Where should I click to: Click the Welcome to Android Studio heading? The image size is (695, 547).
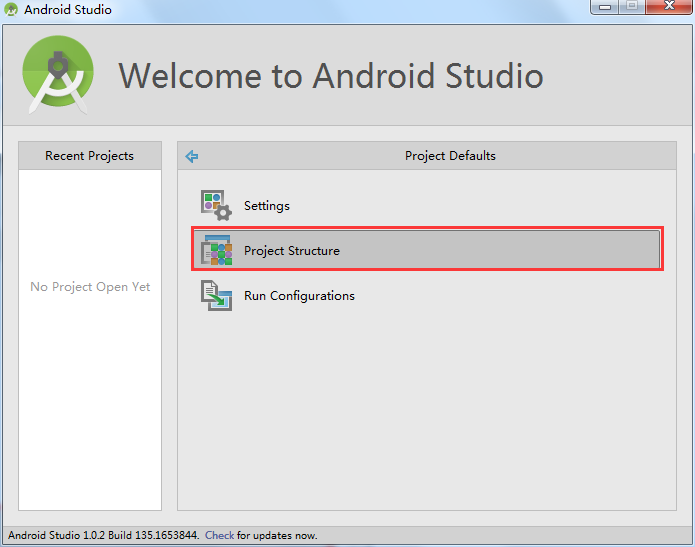pyautogui.click(x=330, y=76)
